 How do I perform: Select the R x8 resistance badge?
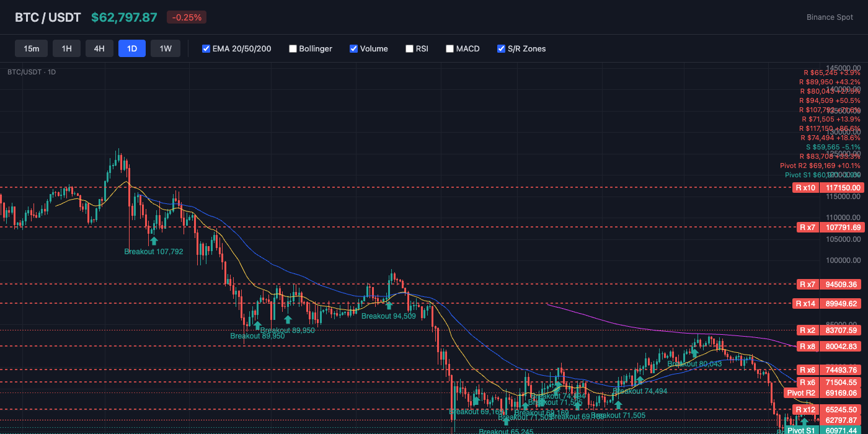pos(807,347)
